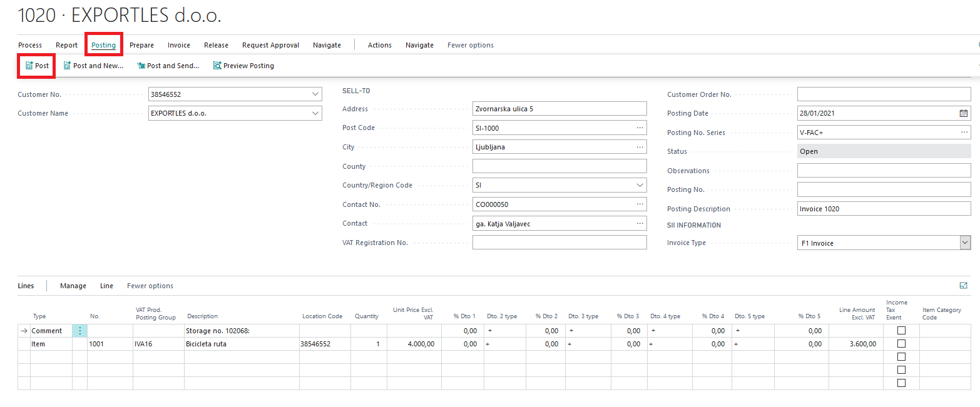
Task: Select 'Storage no. 102068:' comment cell
Action: 242,331
